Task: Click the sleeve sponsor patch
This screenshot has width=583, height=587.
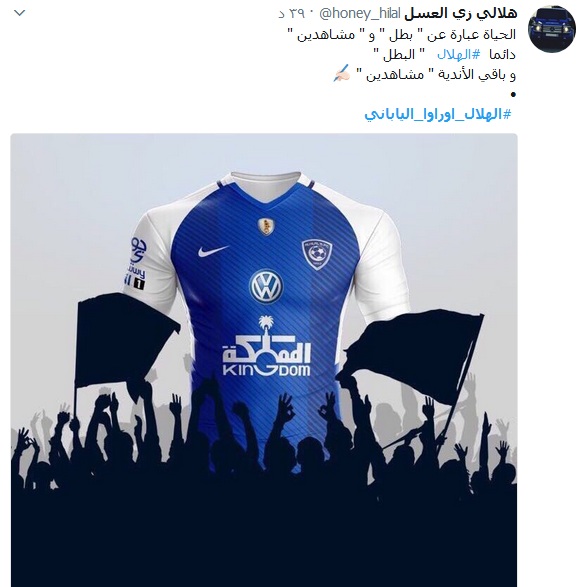Action: click(x=137, y=263)
